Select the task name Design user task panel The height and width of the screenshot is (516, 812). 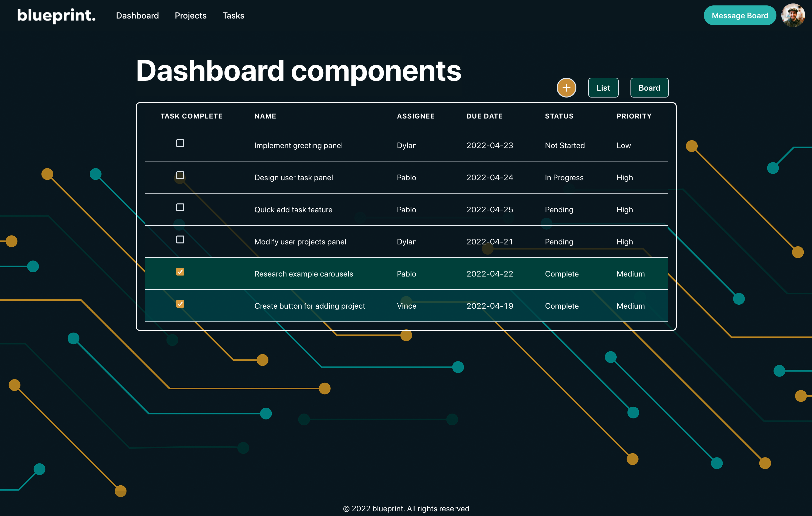click(293, 178)
